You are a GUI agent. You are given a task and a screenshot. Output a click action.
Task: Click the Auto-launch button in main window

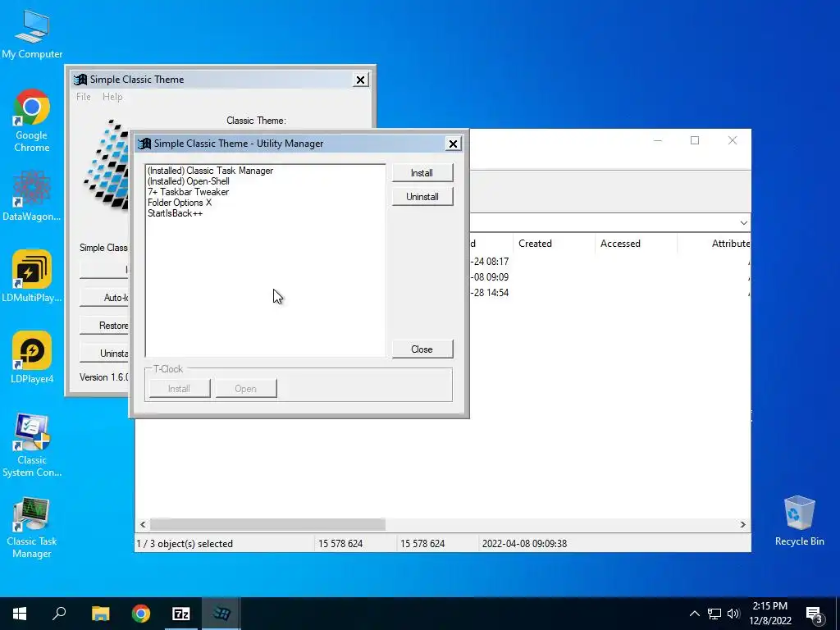[105, 297]
